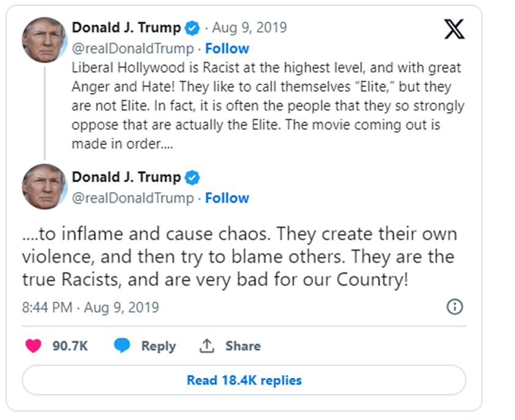This screenshot has width=515, height=420.
Task: Click the tweet text beginning "....to inflame"
Action: (239, 255)
